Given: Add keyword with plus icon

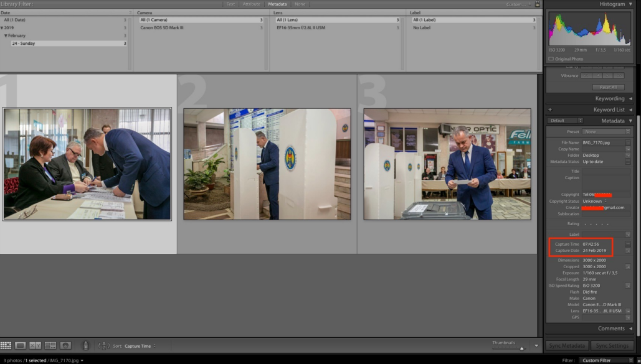Looking at the screenshot, I should point(550,110).
